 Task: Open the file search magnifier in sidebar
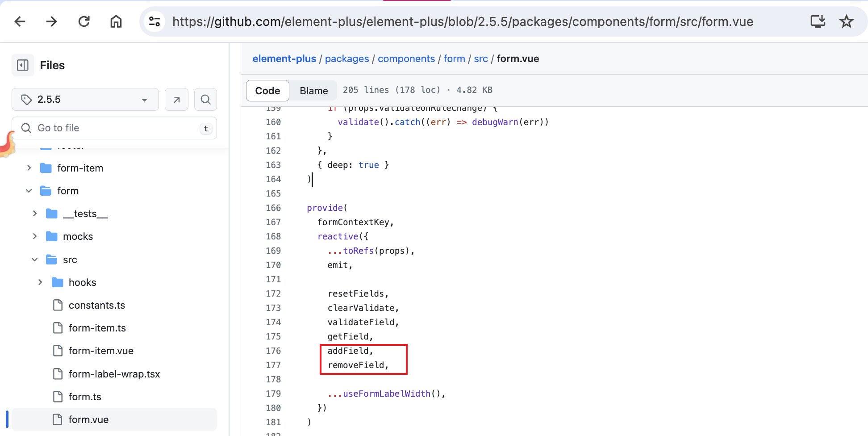point(205,99)
